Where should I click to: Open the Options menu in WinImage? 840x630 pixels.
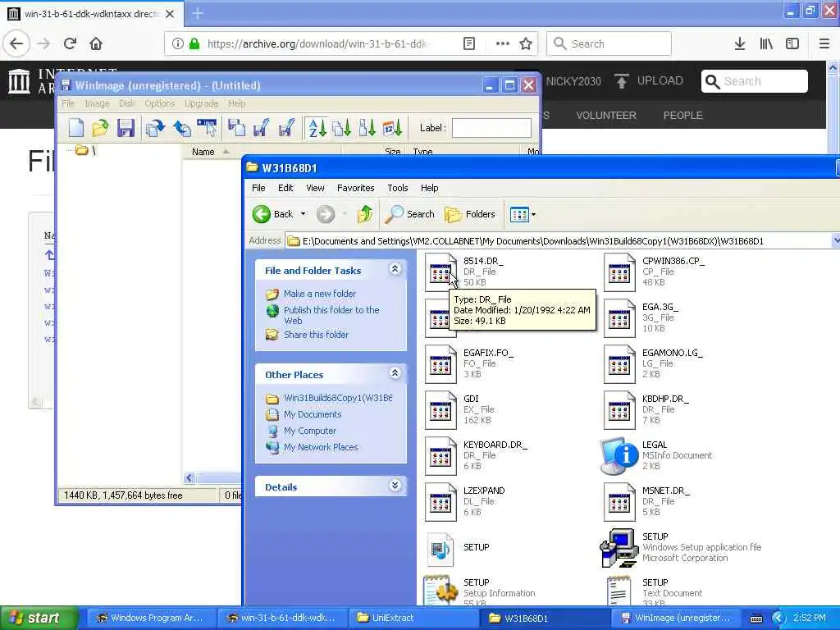pyautogui.click(x=160, y=103)
